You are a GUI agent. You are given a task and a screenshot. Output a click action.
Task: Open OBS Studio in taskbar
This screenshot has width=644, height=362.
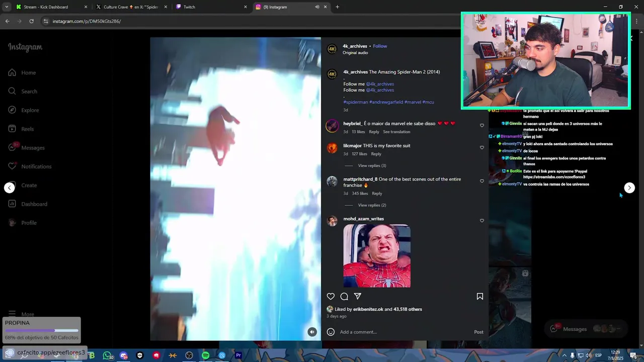coord(189,355)
